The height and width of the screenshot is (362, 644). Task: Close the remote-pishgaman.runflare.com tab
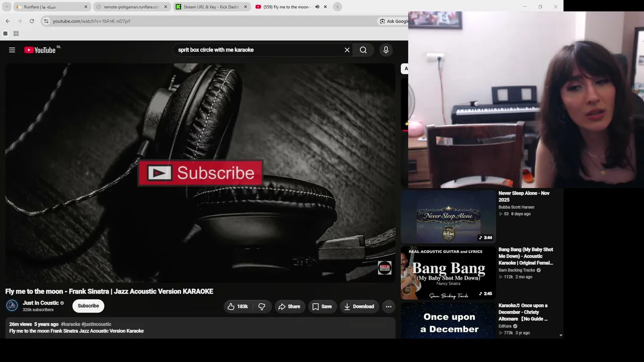coord(166,7)
